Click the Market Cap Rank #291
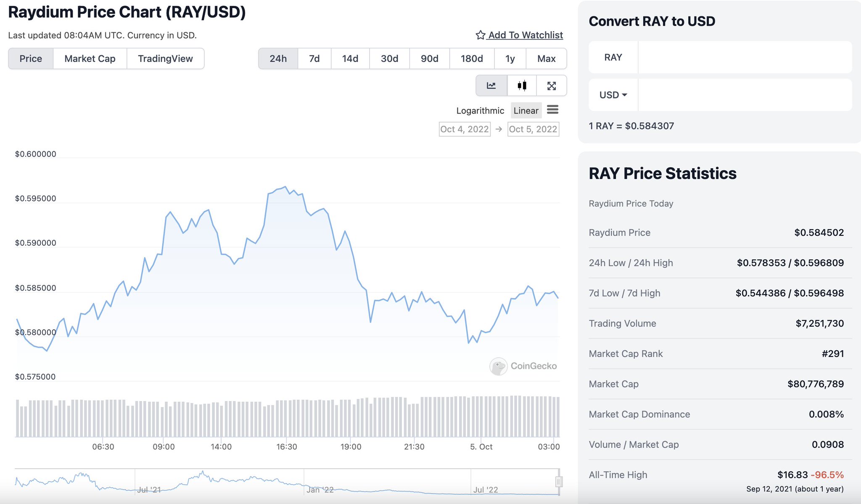The width and height of the screenshot is (861, 504). pos(833,354)
